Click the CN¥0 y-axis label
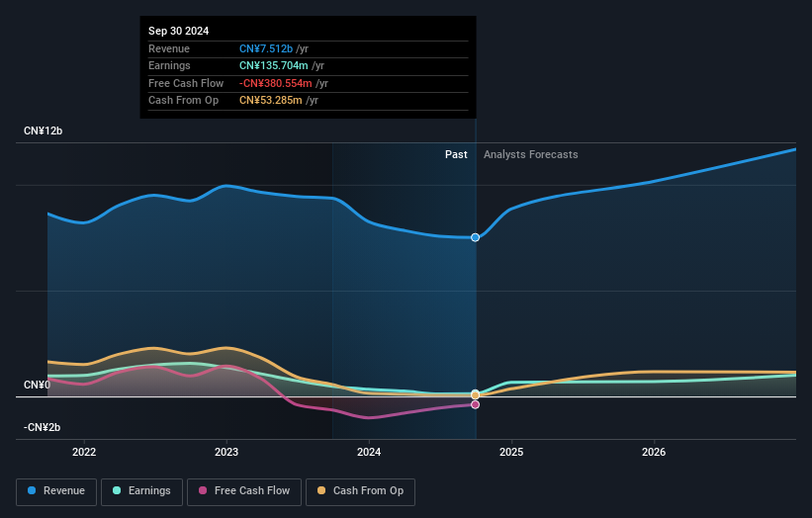The height and width of the screenshot is (518, 812). 37,385
